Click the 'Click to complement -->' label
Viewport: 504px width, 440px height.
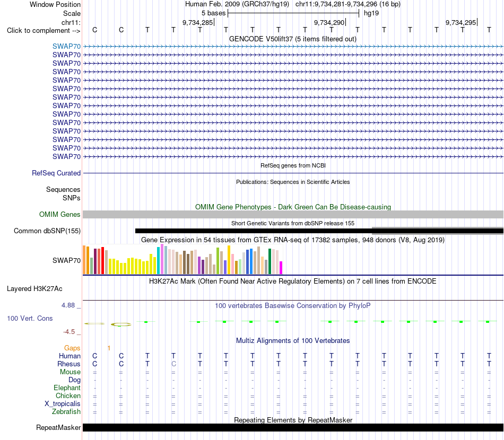[44, 31]
